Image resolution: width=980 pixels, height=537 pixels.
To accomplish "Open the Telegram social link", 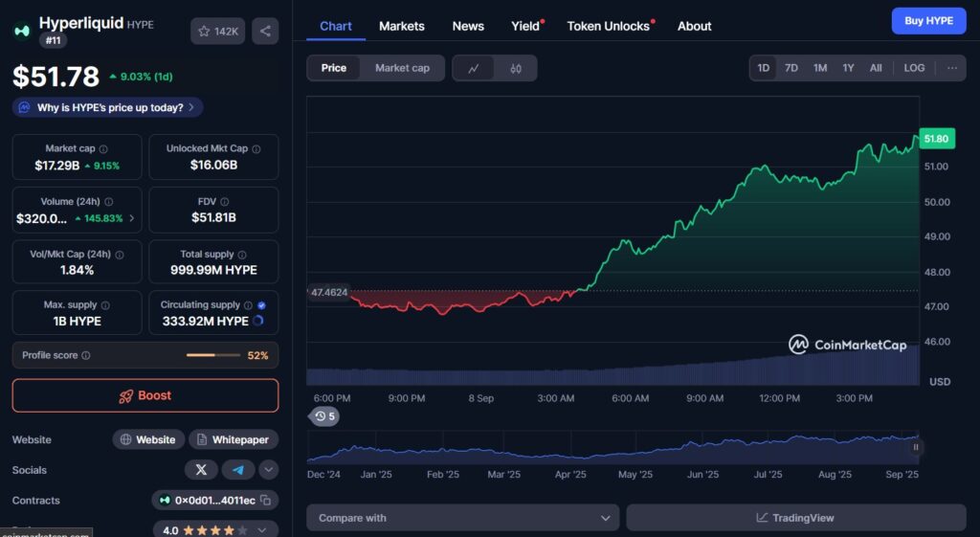I will coord(238,469).
